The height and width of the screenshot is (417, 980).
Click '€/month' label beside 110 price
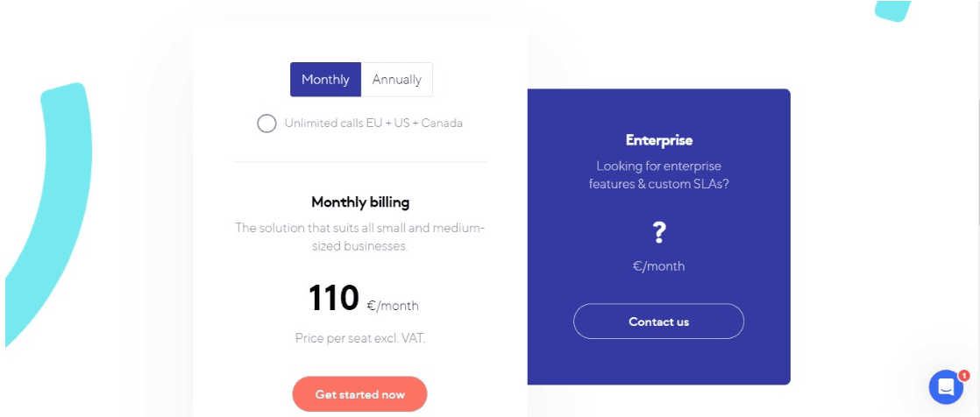point(393,306)
